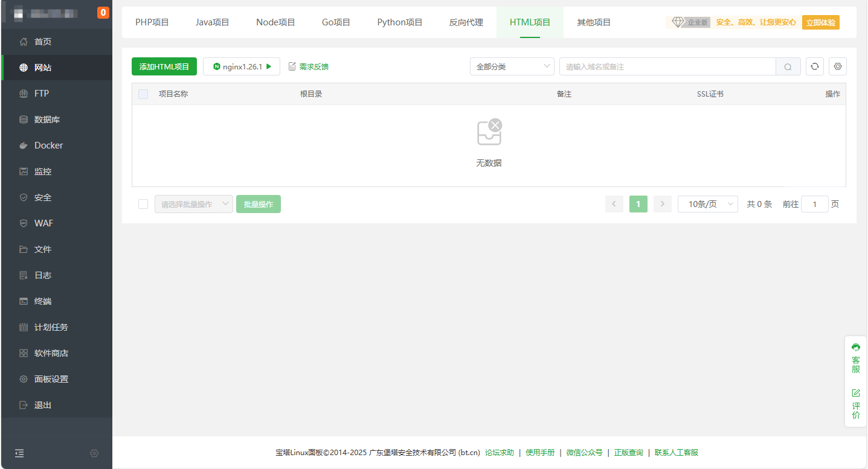Click the search magnifier icon button
The image size is (868, 469).
click(x=788, y=67)
